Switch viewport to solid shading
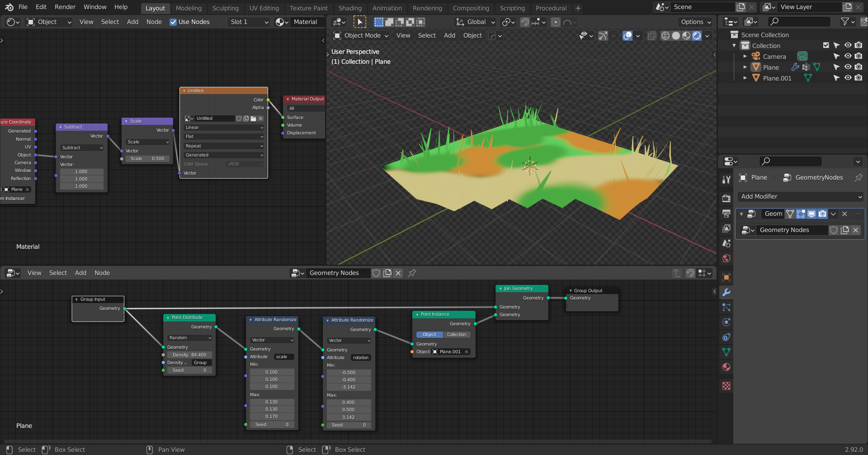 (x=676, y=36)
